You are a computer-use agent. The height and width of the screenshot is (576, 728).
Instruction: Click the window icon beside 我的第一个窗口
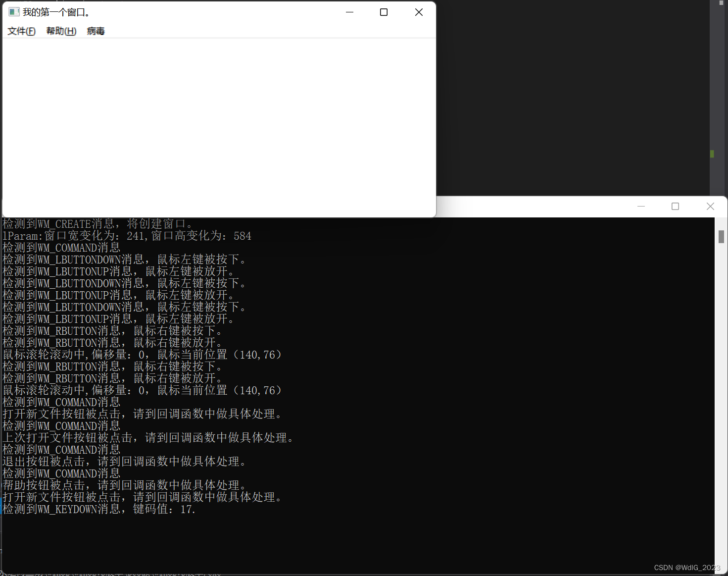pyautogui.click(x=14, y=12)
